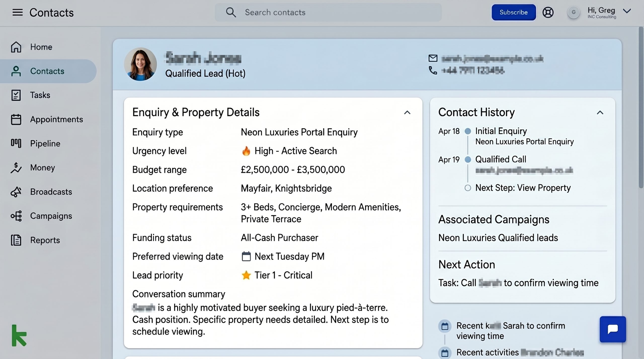Viewport: 644px width, 359px height.
Task: Collapse the Enquiry & Property Details panel
Action: 407,113
